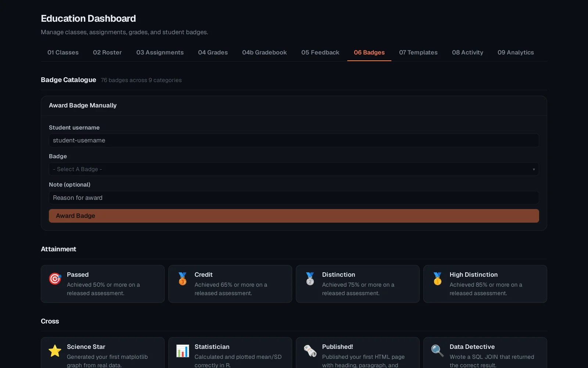The width and height of the screenshot is (588, 368).
Task: Click the Reason for award note field
Action: click(x=294, y=198)
